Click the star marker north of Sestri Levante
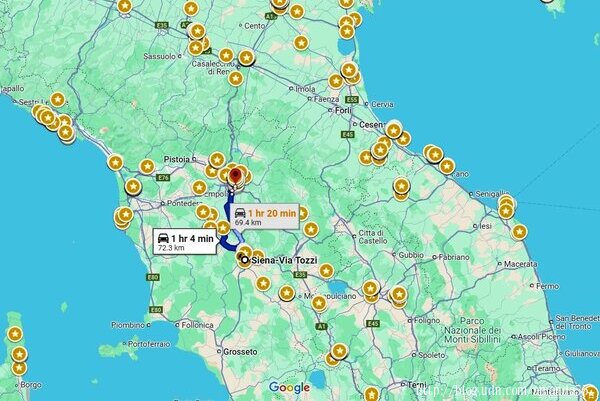Viewport: 600px width, 401px height. 58,99
